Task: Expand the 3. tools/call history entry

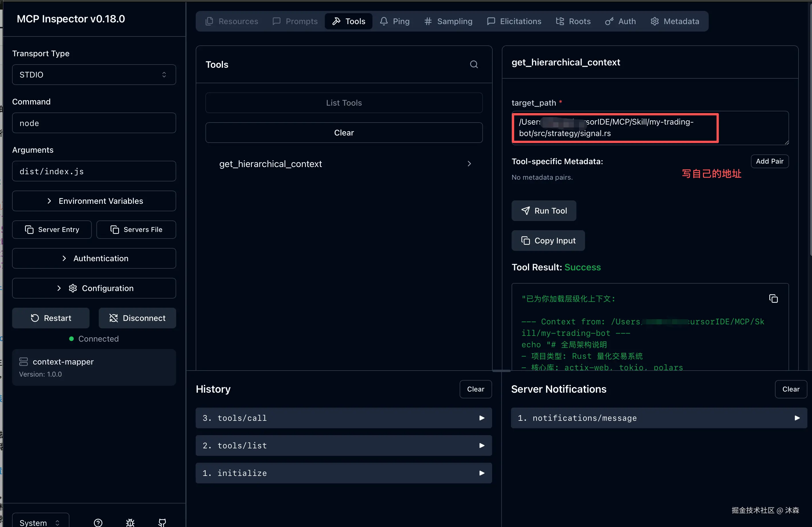Action: (343, 418)
